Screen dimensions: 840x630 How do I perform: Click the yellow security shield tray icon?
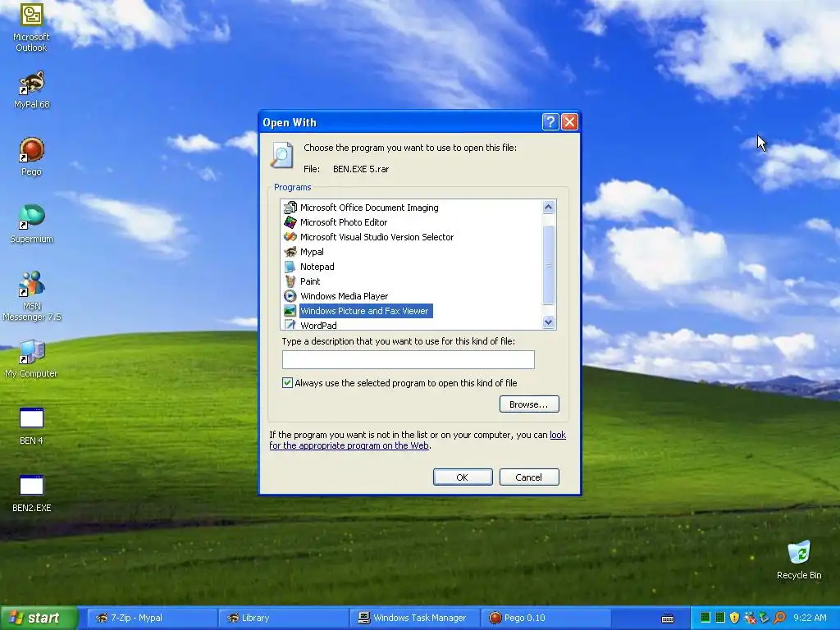[734, 618]
